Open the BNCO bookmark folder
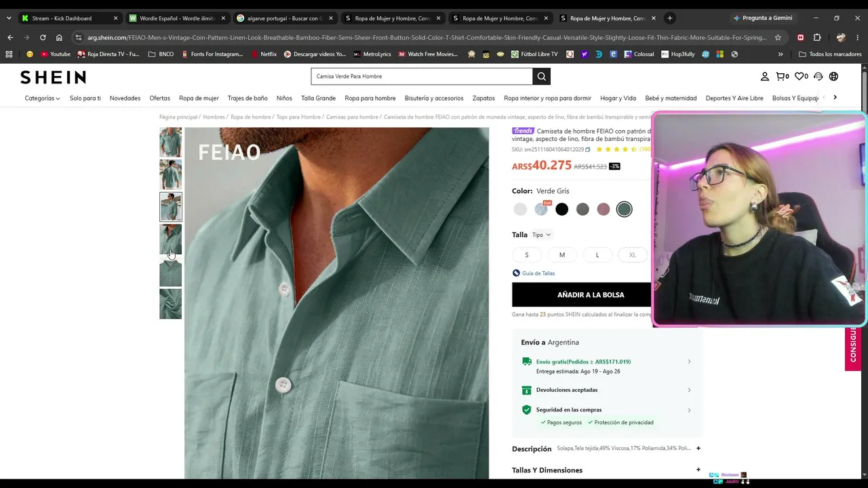The height and width of the screenshot is (488, 868). [x=161, y=54]
